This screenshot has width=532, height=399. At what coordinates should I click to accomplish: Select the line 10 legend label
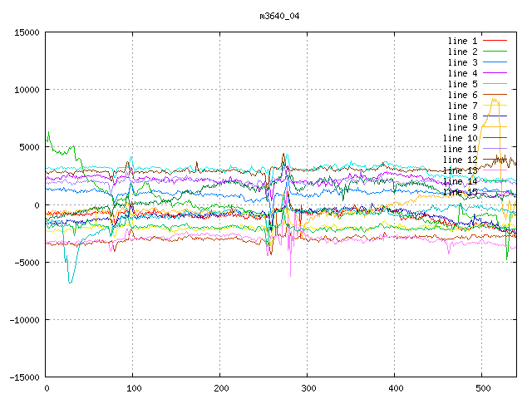460,138
